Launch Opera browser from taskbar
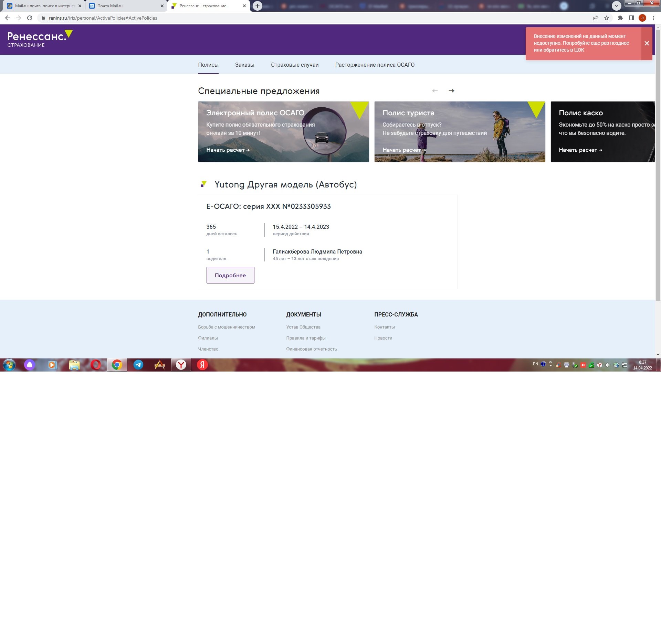Image resolution: width=661 pixels, height=644 pixels. [x=95, y=365]
